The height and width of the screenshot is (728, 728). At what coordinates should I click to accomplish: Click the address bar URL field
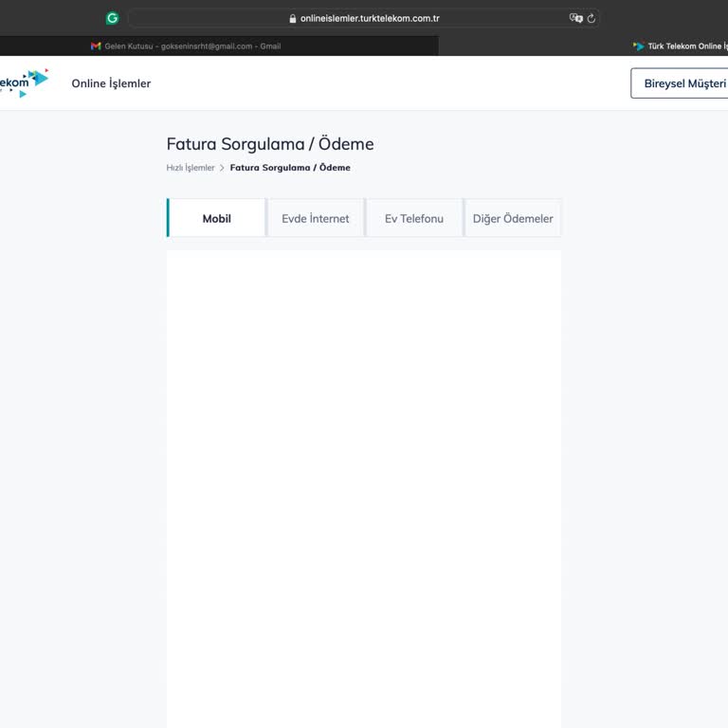tap(364, 19)
